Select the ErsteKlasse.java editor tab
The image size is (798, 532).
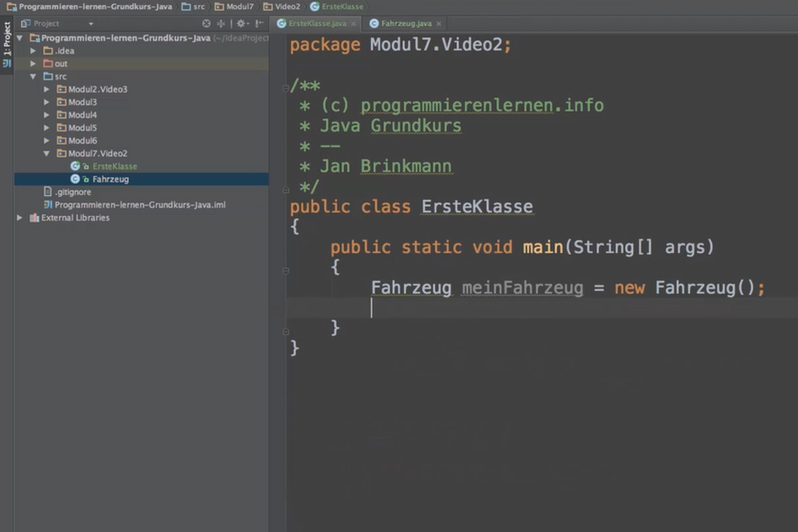tap(317, 23)
